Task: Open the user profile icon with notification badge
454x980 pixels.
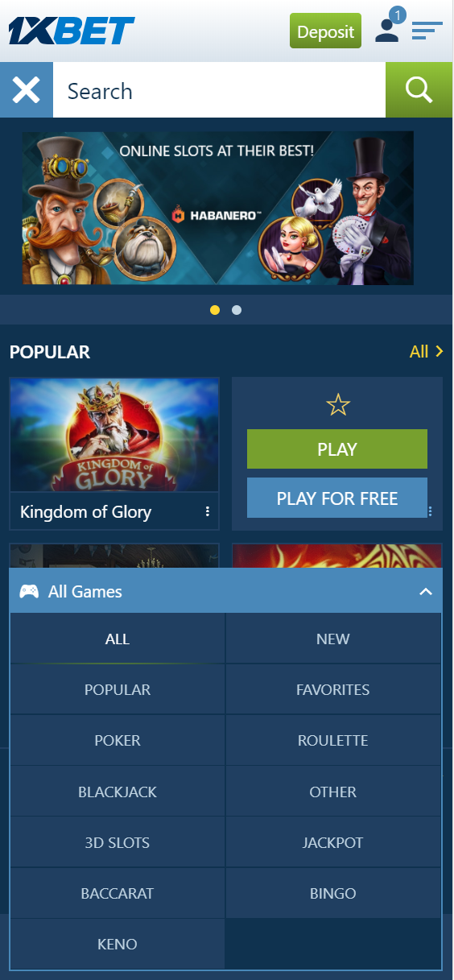Action: point(390,26)
